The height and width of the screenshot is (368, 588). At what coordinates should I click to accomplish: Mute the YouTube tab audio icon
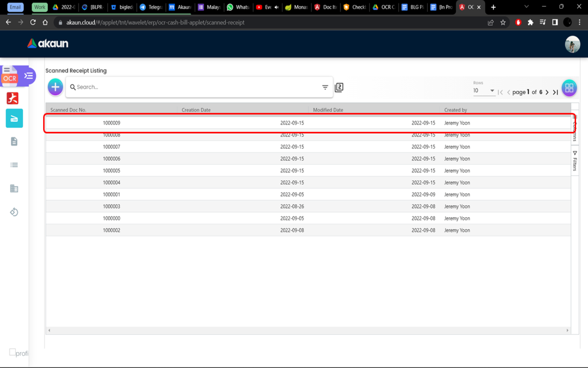click(276, 7)
